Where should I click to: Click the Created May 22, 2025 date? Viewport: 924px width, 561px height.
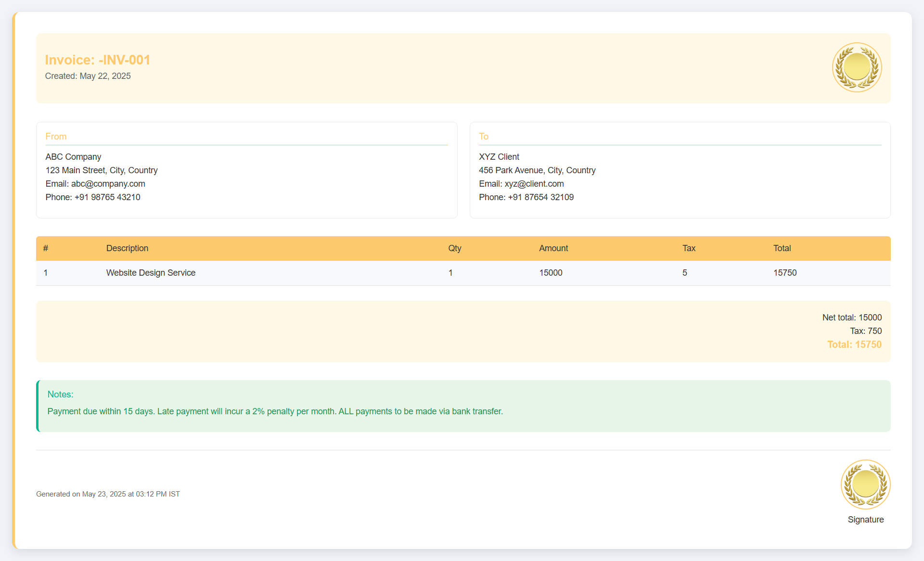click(x=88, y=76)
